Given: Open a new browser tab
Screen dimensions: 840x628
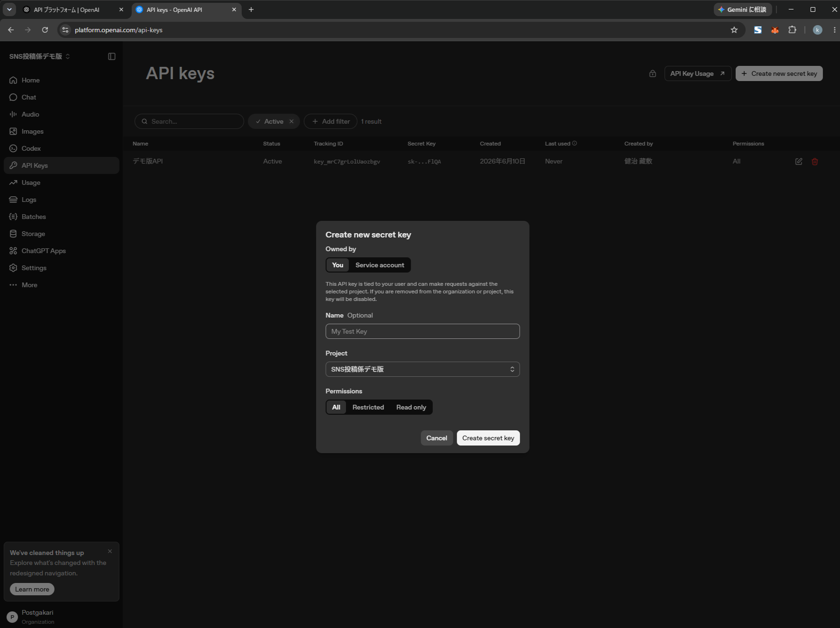Looking at the screenshot, I should tap(251, 9).
